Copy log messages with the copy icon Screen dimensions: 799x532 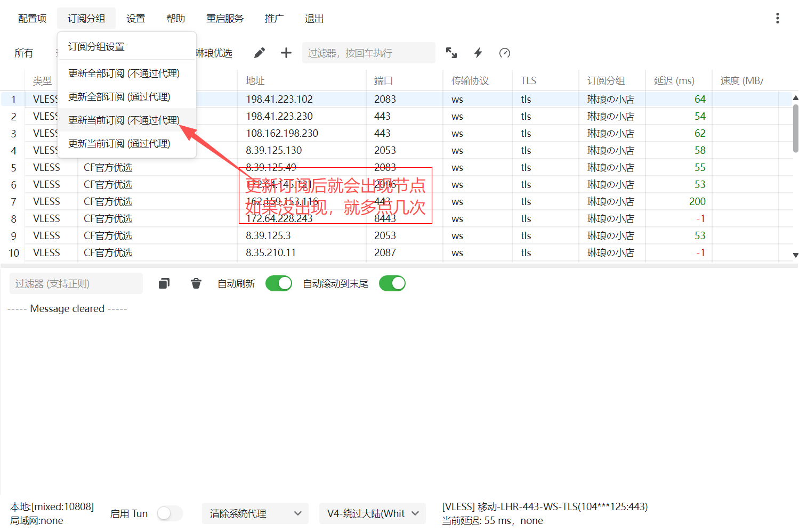(x=164, y=283)
